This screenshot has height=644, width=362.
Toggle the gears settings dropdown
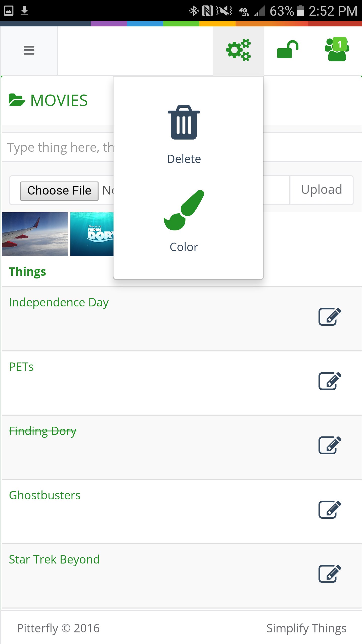click(x=238, y=50)
